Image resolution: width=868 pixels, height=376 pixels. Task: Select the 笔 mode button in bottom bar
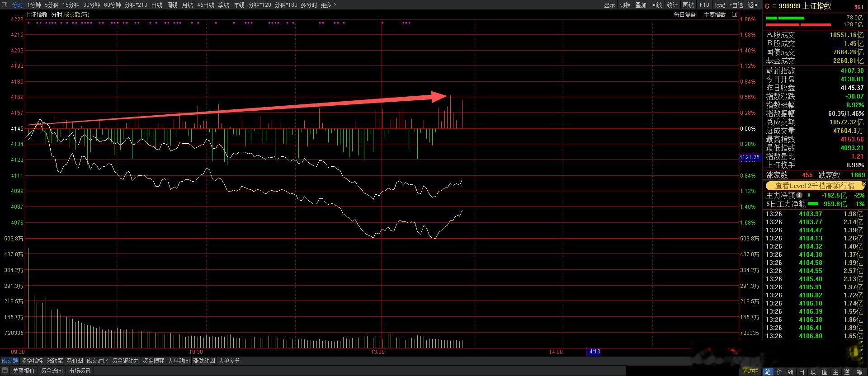(x=768, y=372)
